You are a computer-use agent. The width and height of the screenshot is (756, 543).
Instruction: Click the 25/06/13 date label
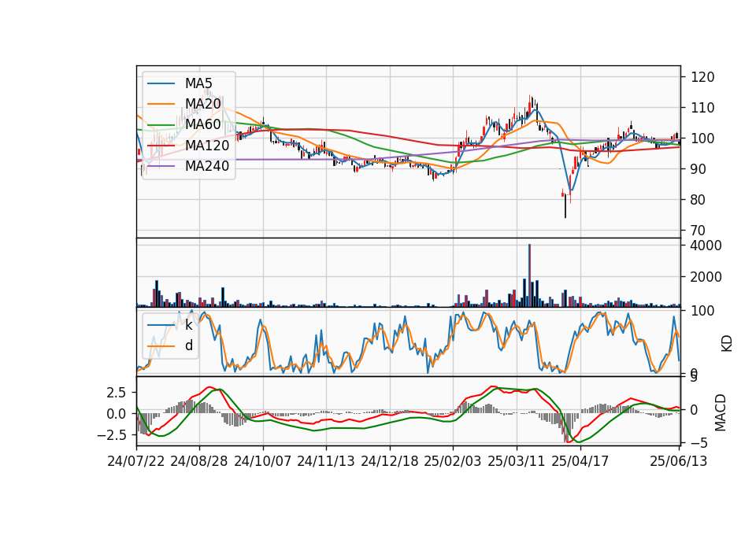click(x=679, y=461)
